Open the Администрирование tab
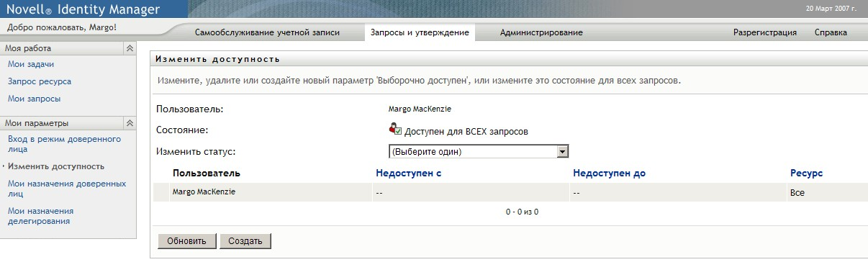 point(541,32)
